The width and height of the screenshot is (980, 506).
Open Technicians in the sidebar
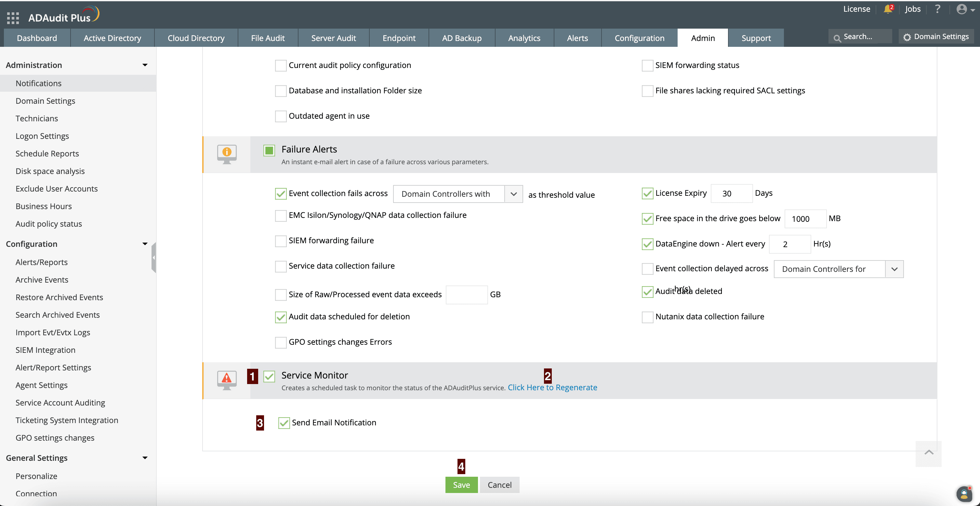click(x=36, y=118)
